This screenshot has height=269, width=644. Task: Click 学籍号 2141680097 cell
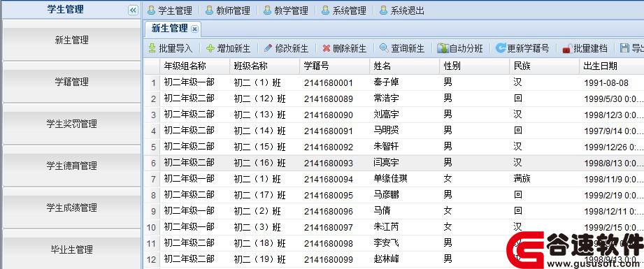[328, 228]
